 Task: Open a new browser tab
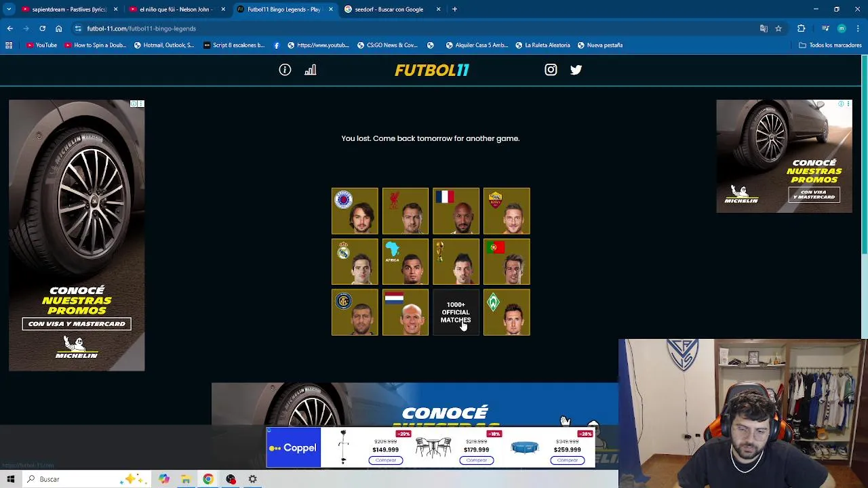455,9
